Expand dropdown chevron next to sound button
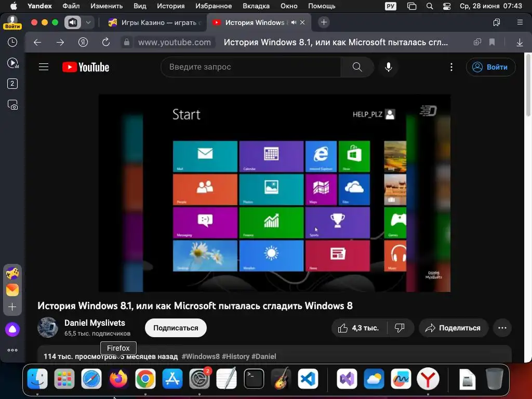Screen dimensions: 532x399 click(x=88, y=22)
